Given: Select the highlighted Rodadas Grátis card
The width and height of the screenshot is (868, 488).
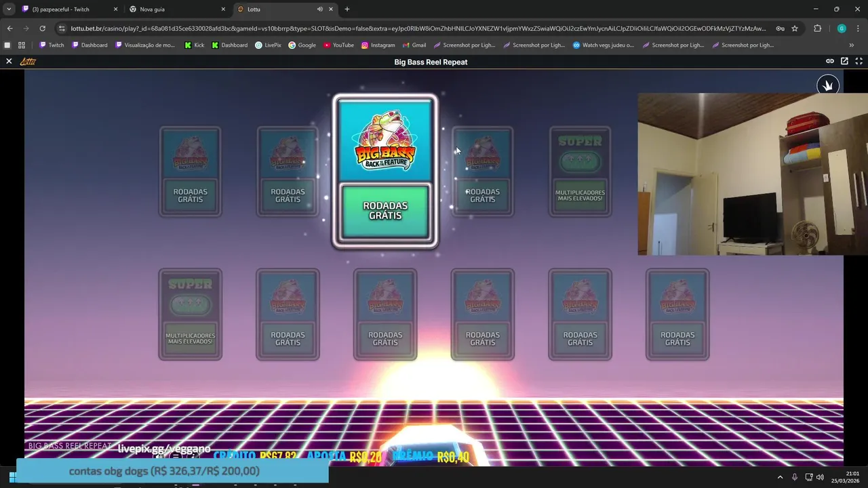Looking at the screenshot, I should 385,172.
